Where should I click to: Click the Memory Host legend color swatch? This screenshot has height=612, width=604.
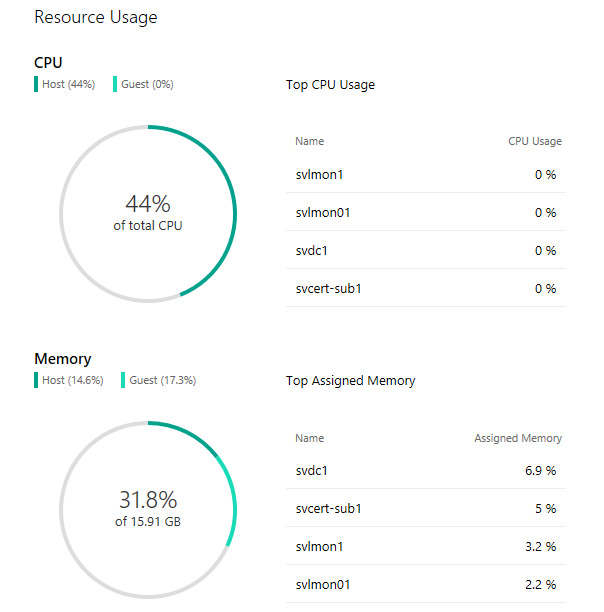point(36,380)
